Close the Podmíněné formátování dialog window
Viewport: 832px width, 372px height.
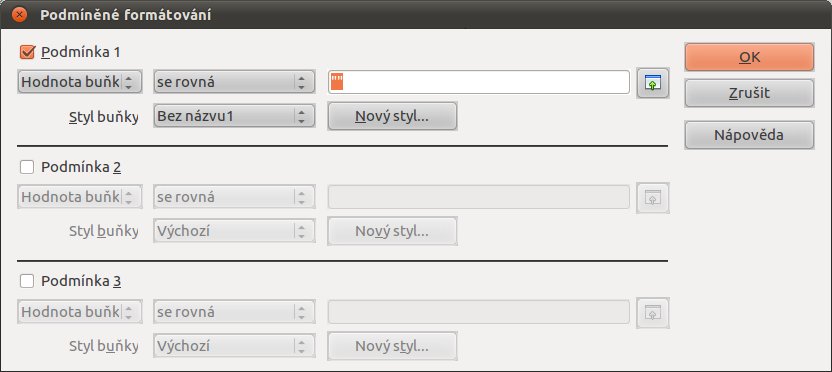point(19,14)
